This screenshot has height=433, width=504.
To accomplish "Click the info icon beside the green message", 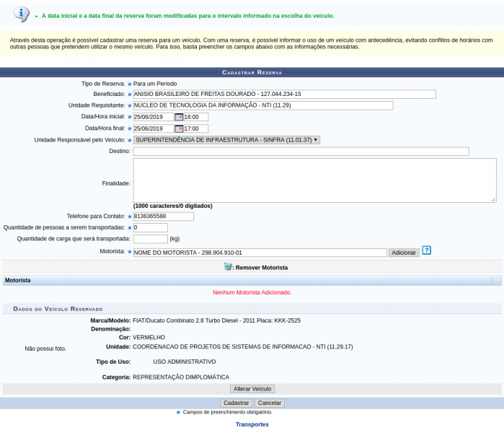I will pos(22,14).
